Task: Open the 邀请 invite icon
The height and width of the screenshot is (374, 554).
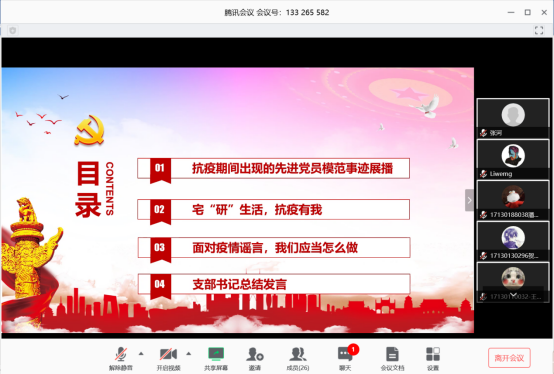Action: (x=255, y=358)
